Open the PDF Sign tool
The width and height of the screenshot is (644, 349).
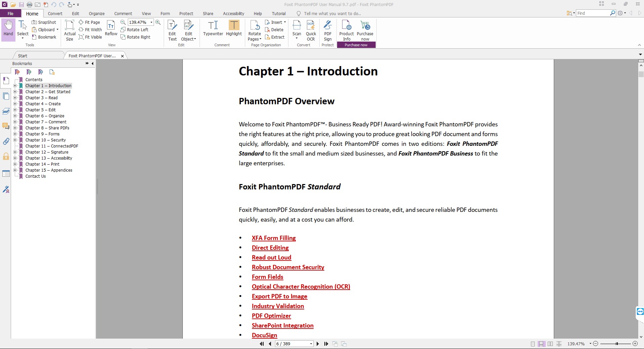[x=327, y=30]
